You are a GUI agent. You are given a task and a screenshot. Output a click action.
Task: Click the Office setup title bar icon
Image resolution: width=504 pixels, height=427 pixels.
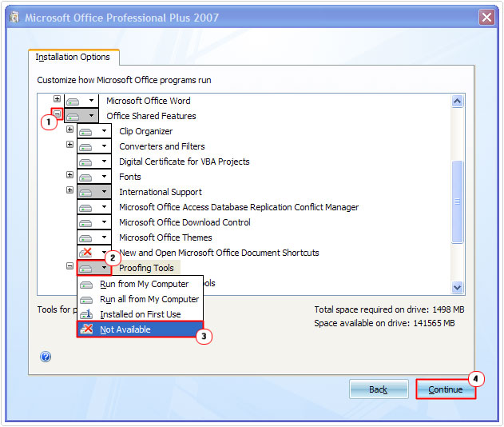14,18
